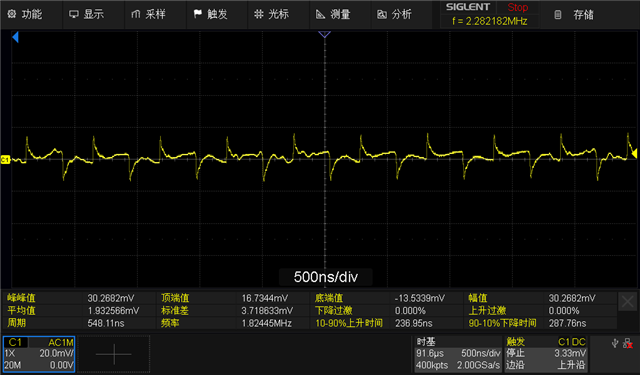The width and height of the screenshot is (640, 375).
Task: Open the 光标 cursors menu
Action: 271,15
